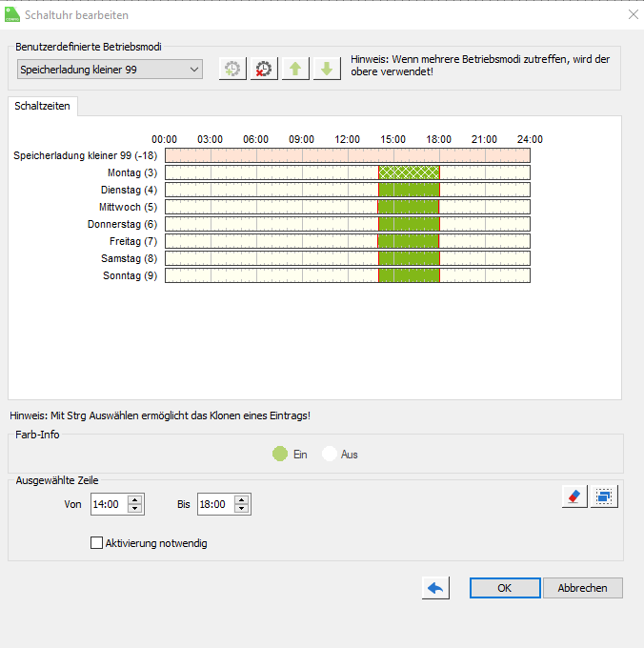This screenshot has width=644, height=648.
Task: Click the Freitag (7) row label
Action: (133, 241)
